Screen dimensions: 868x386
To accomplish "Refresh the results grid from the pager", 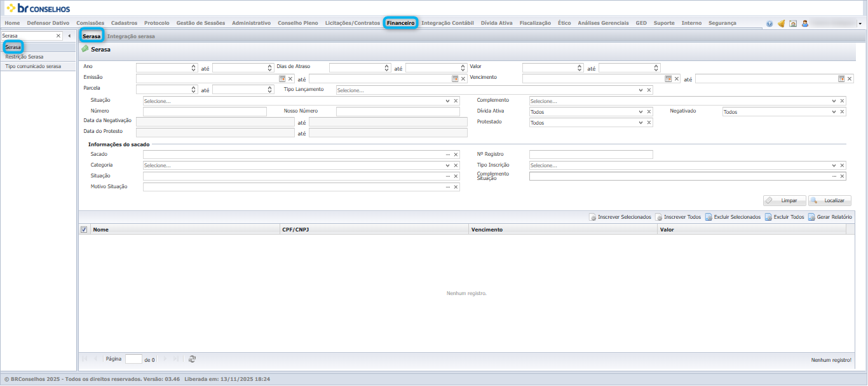I will coord(193,359).
